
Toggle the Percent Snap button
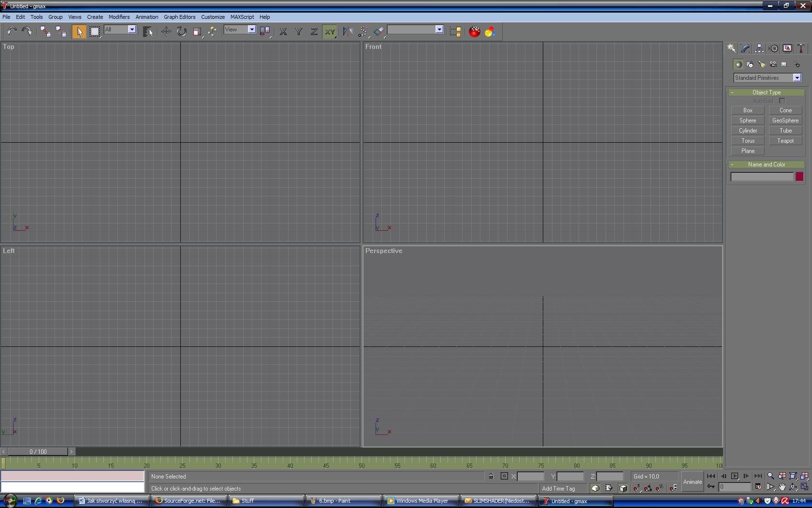pos(660,488)
